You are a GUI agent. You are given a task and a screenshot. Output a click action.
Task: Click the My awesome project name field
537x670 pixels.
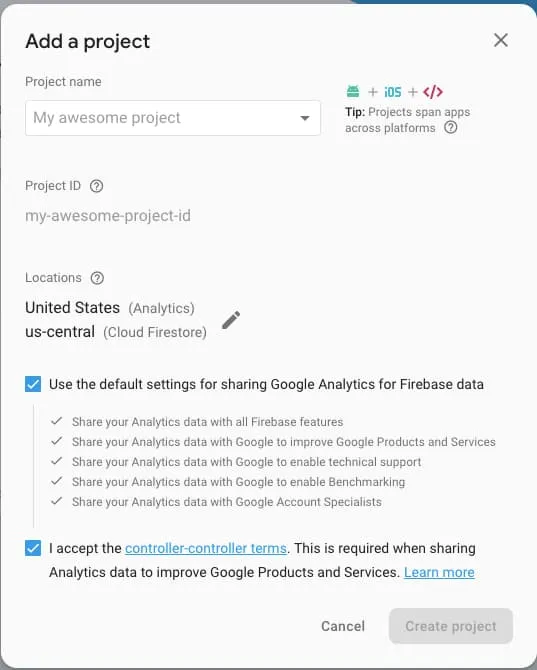coord(173,118)
